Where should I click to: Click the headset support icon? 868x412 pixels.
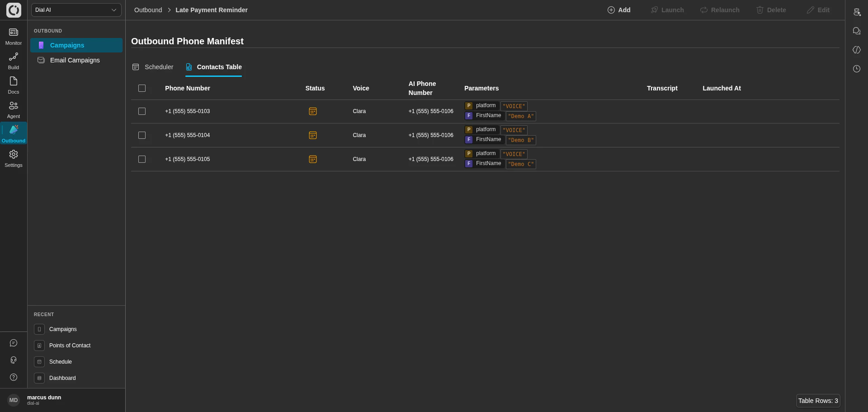(14, 360)
